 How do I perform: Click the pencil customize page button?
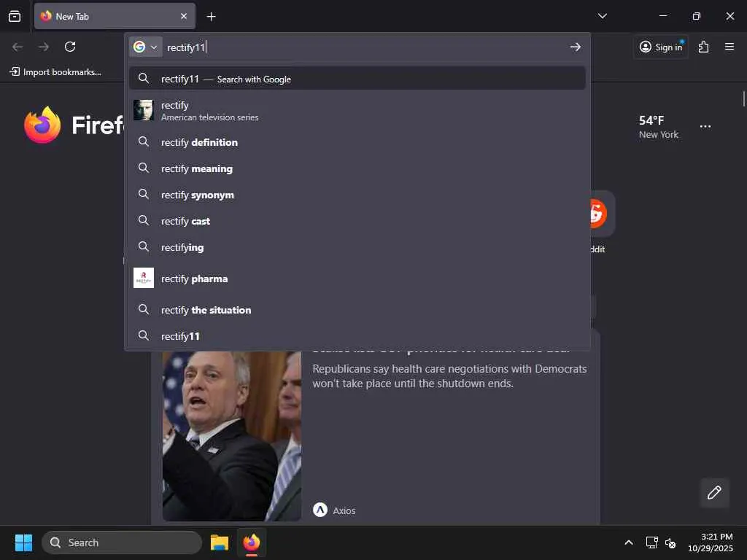[714, 492]
